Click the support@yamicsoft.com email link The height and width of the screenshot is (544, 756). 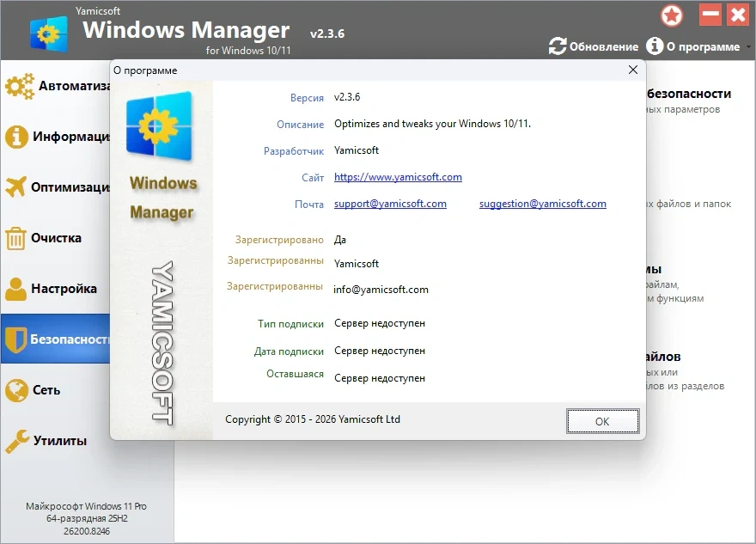click(390, 204)
